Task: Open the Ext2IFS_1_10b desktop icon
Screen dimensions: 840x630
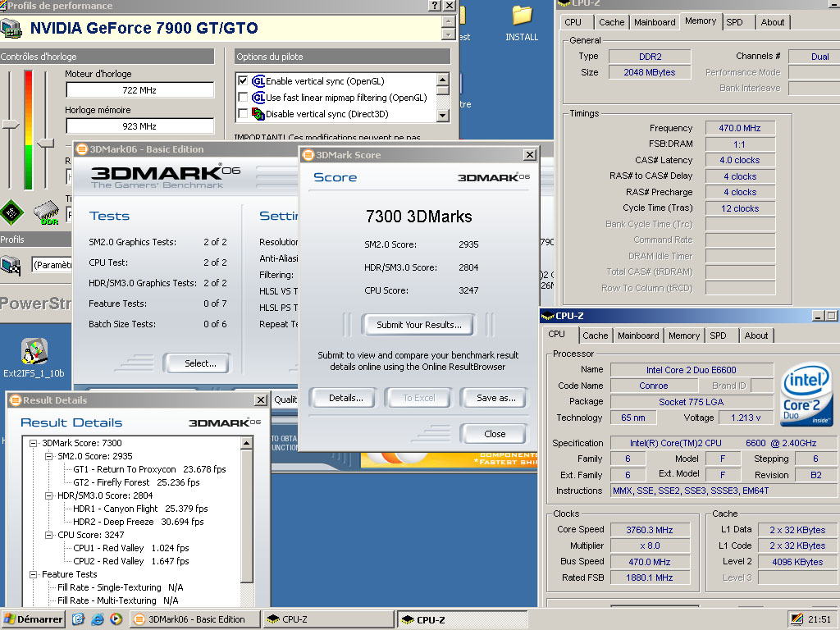Action: click(x=34, y=352)
